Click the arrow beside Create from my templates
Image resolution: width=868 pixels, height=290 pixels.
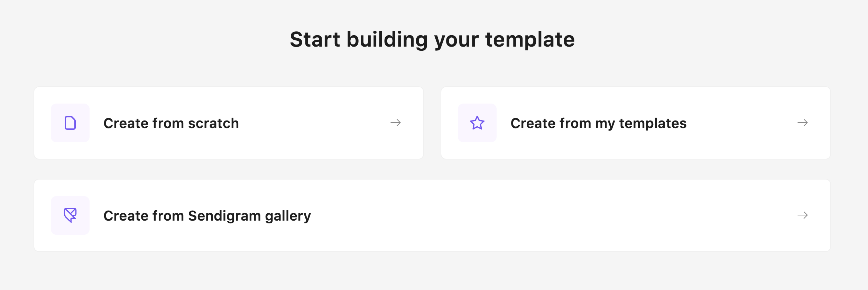pyautogui.click(x=803, y=123)
